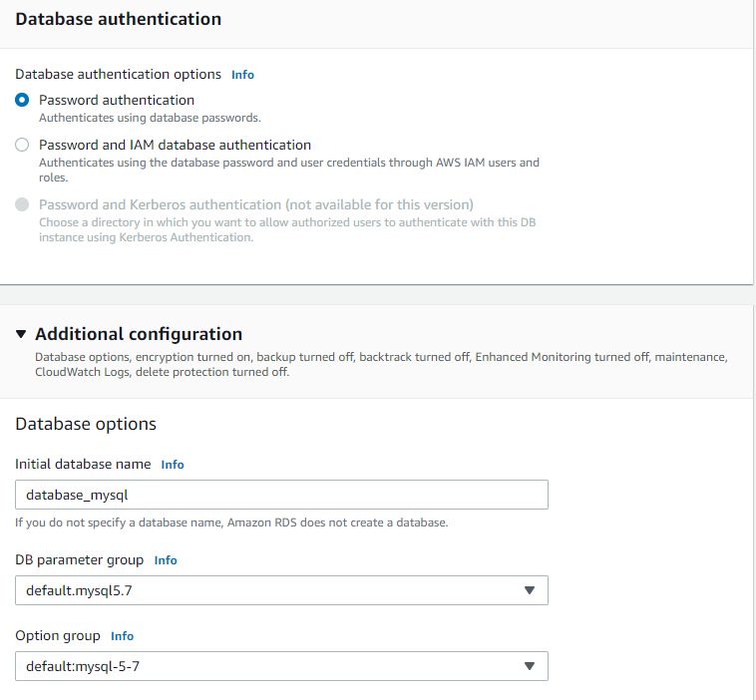Click the Database options subheading
The image size is (756, 700).
click(86, 424)
